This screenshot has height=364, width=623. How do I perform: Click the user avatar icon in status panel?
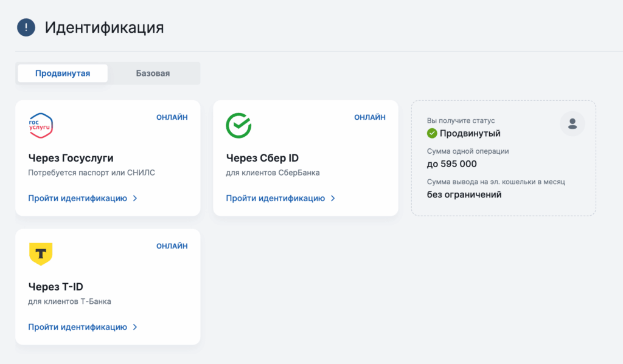point(572,124)
